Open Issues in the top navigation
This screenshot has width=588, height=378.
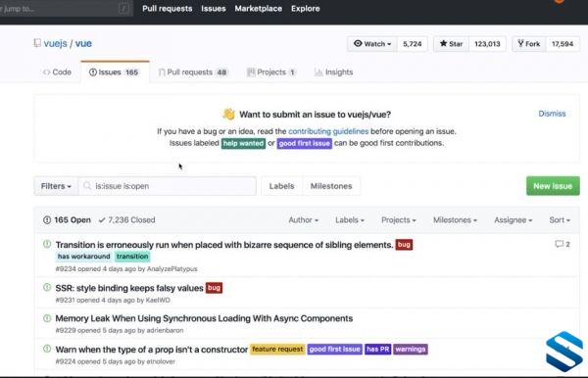tap(214, 8)
